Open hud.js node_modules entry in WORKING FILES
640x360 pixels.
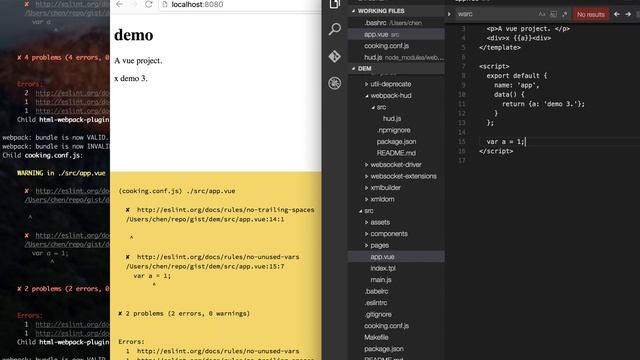point(396,58)
